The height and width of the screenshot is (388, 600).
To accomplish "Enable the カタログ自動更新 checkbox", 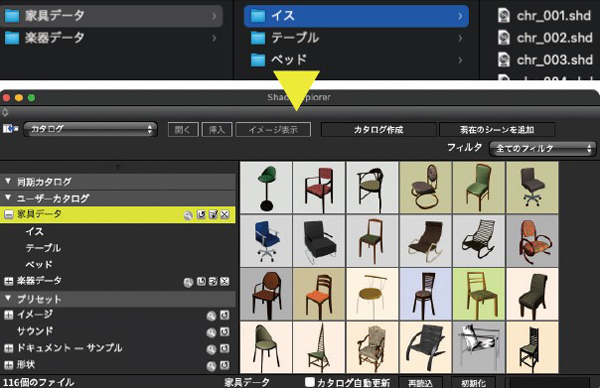I will pos(310,382).
